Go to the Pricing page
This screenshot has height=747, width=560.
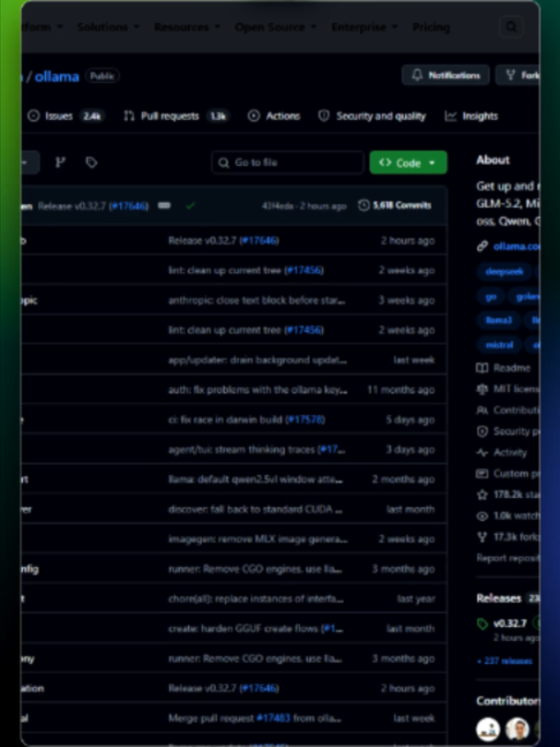click(432, 27)
